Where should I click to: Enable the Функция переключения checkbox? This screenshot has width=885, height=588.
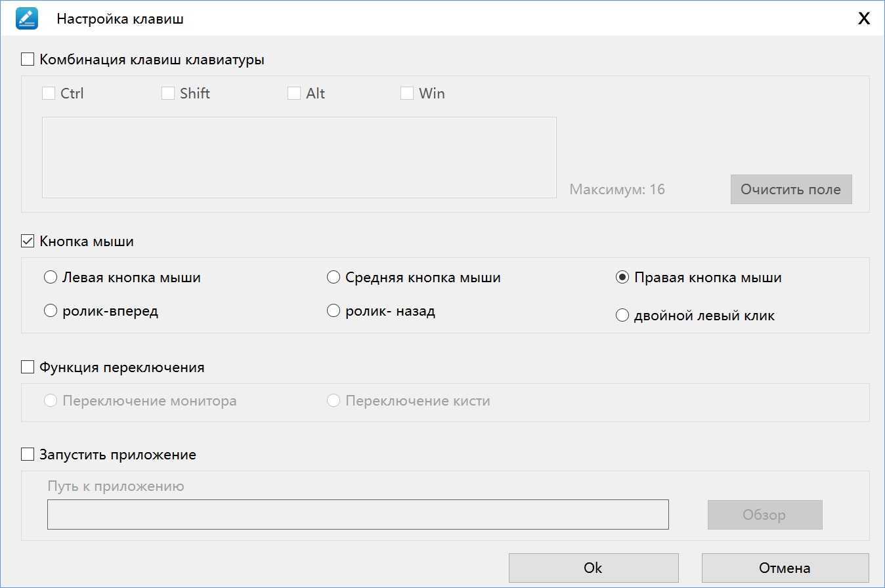pyautogui.click(x=28, y=367)
